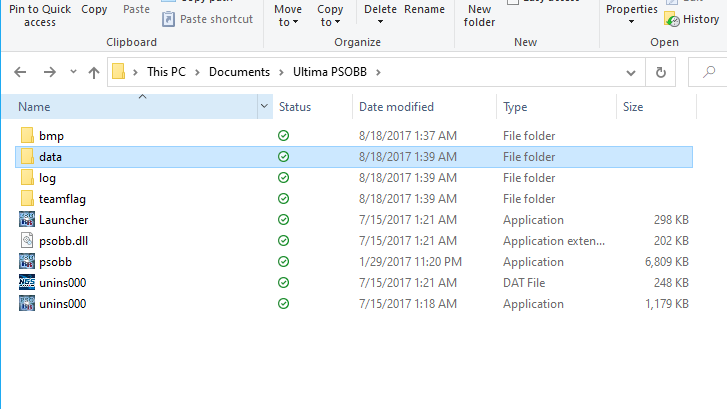Expand chevron after This PC breadcrumb

(x=198, y=72)
